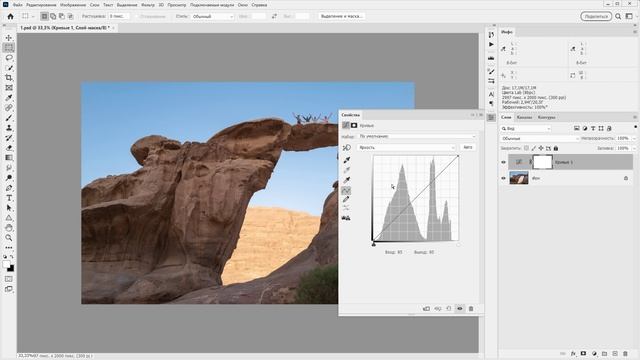The image size is (640, 360).
Task: Click the black point slider under curve
Action: coord(373,244)
